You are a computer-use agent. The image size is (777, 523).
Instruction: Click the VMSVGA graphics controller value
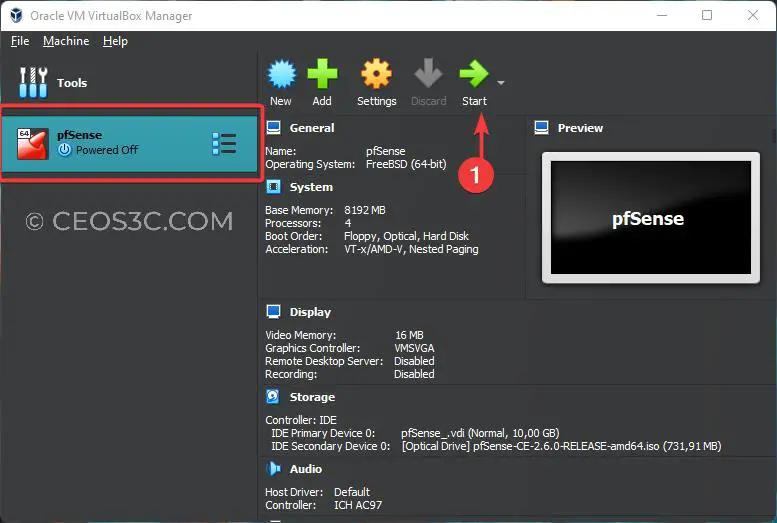(414, 348)
